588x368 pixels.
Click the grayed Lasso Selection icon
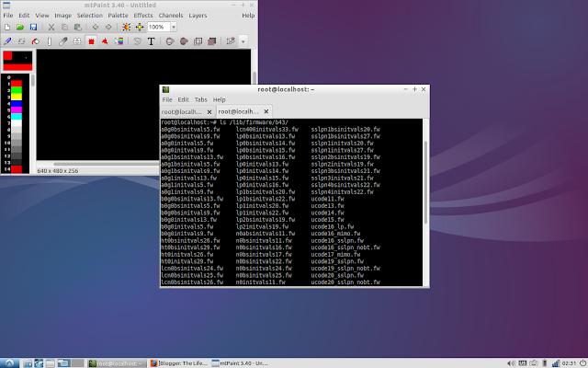137,41
